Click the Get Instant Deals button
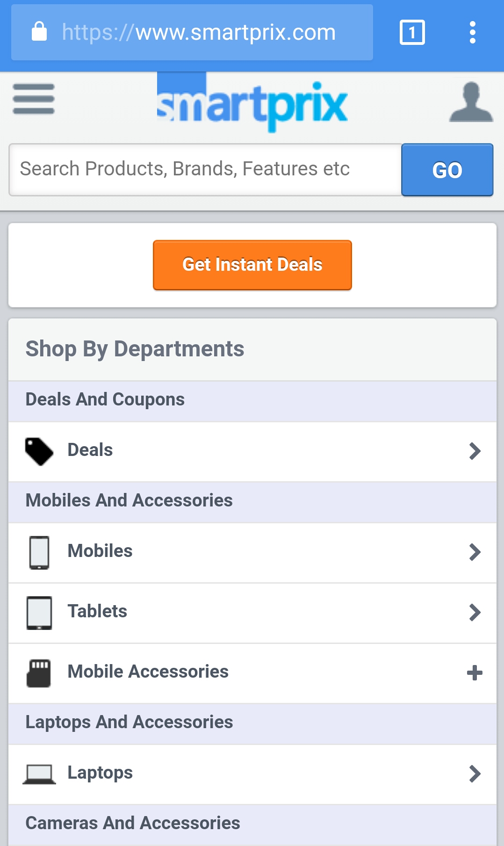Viewport: 504px width, 846px height. pos(252,265)
